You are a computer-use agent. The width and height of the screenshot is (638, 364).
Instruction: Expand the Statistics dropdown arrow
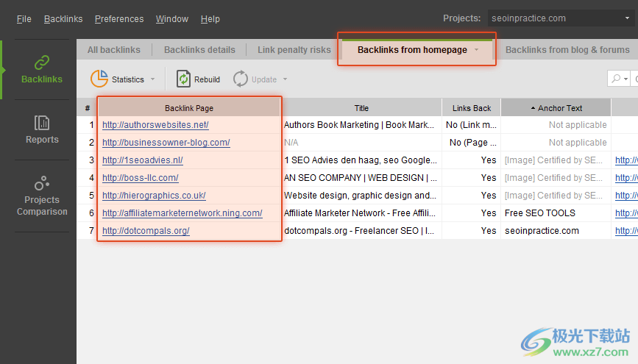(x=152, y=79)
